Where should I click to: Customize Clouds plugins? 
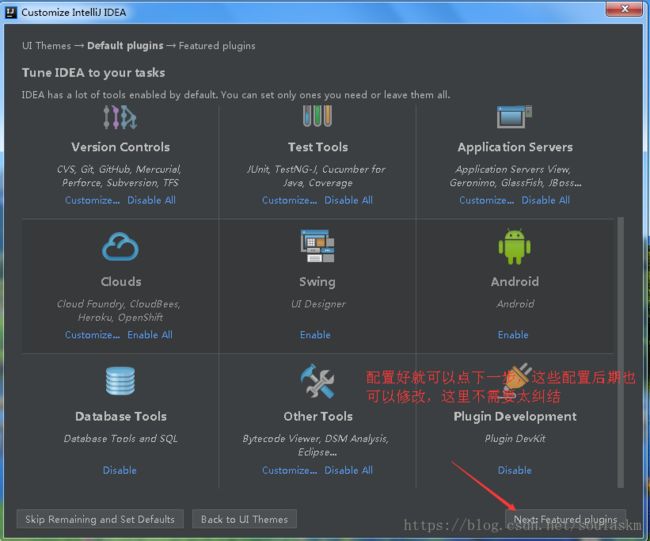tap(92, 335)
